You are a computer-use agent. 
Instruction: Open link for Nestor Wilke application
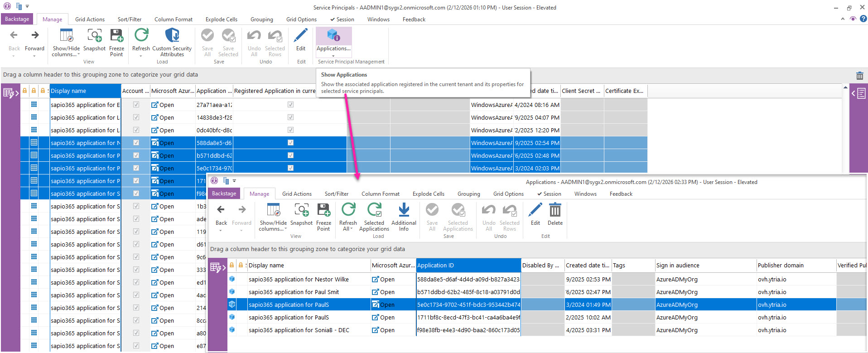point(383,280)
